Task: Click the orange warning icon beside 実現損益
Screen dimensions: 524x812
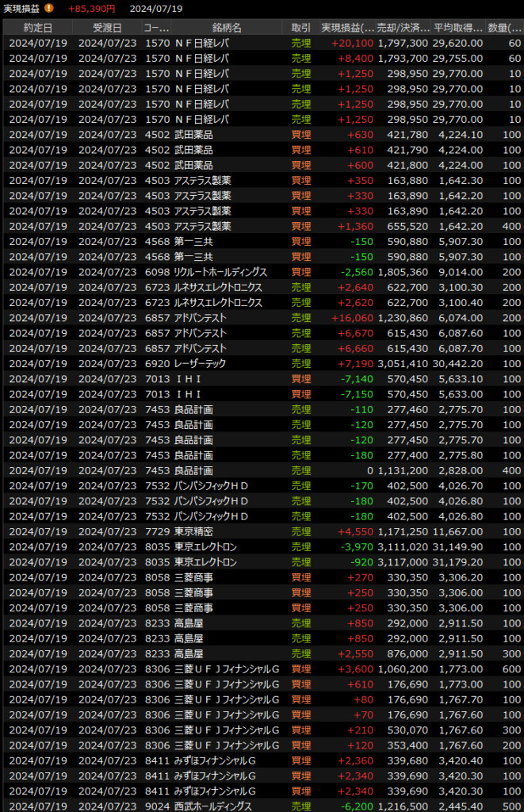Action: (49, 9)
